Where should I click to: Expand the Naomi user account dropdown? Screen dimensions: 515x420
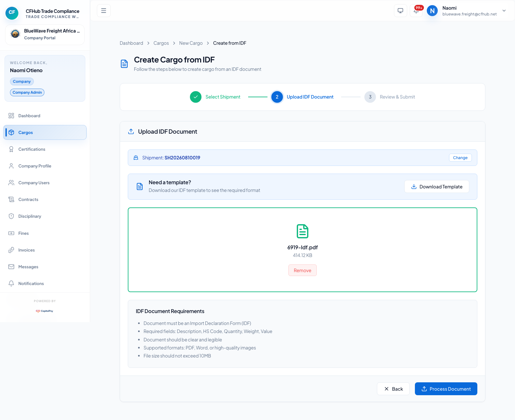coord(504,11)
